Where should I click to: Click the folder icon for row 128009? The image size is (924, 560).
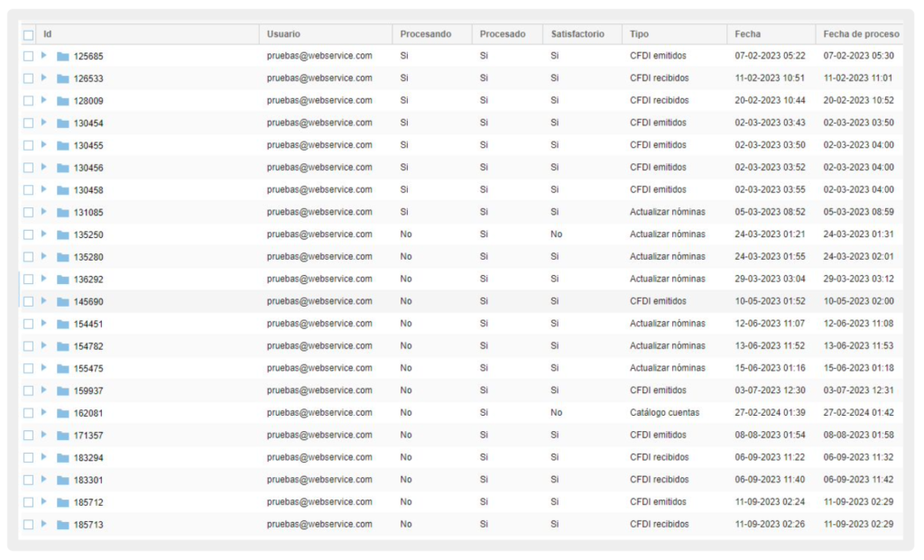63,101
